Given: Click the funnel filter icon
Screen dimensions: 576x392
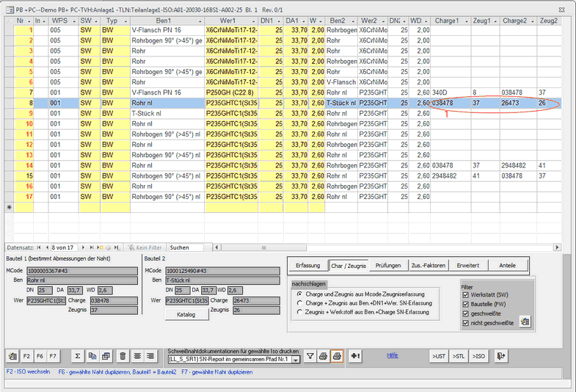Looking at the screenshot, I should point(310,356).
